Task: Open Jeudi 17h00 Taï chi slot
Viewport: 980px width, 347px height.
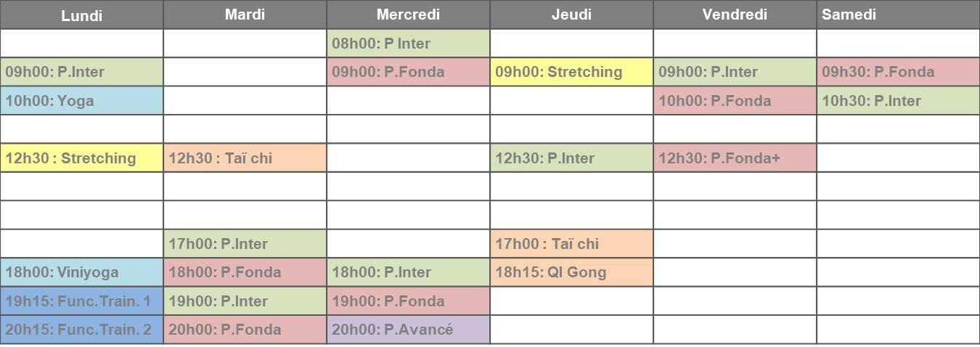Action: (572, 244)
